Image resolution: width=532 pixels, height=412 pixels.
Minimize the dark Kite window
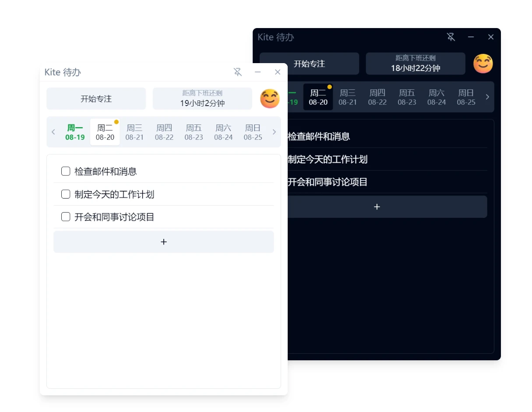coord(471,37)
